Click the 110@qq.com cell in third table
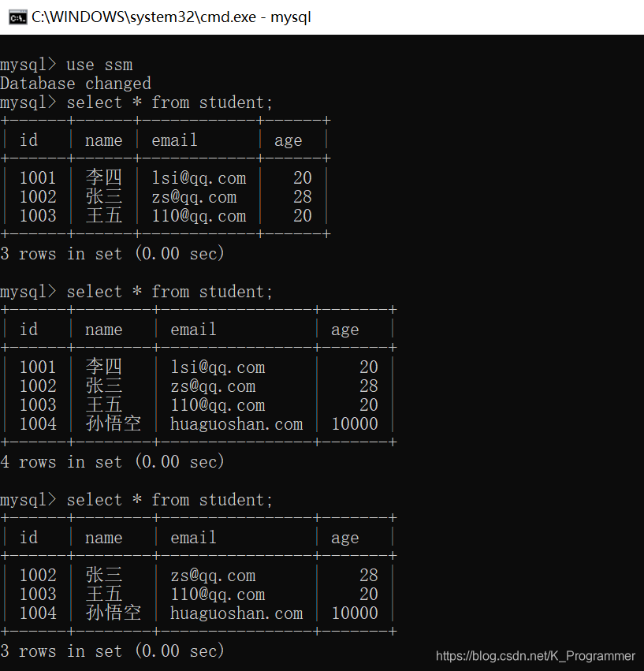 point(218,595)
